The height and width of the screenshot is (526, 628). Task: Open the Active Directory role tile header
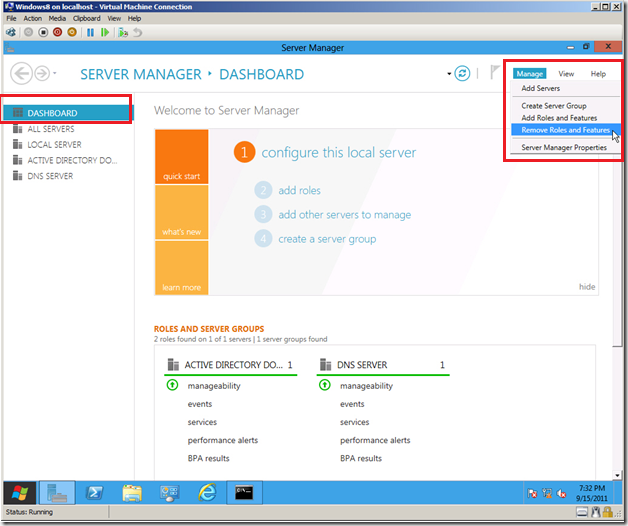pyautogui.click(x=230, y=365)
